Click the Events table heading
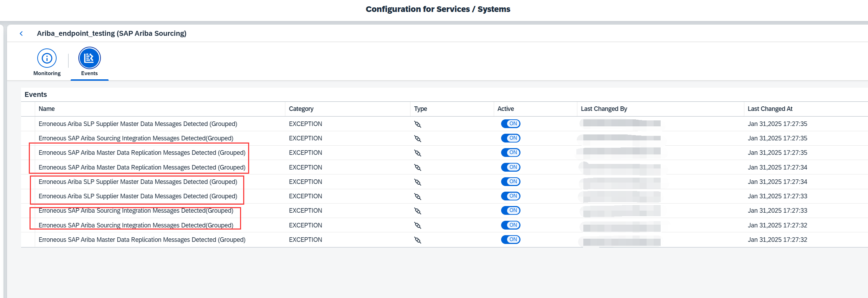The image size is (868, 298). click(x=36, y=94)
